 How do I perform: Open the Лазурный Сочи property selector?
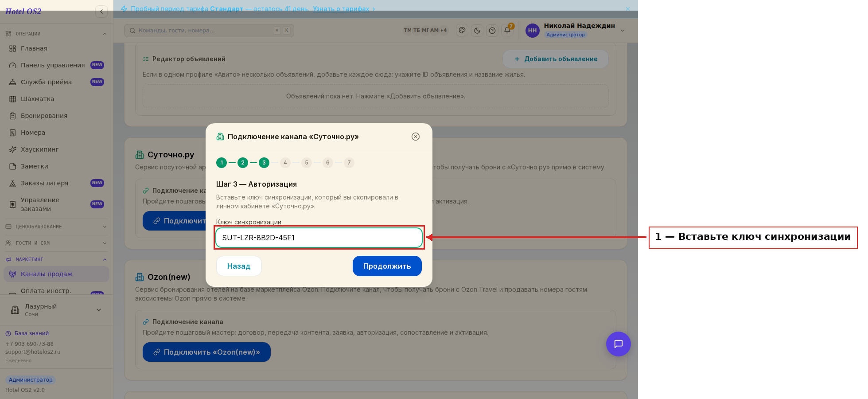point(56,310)
